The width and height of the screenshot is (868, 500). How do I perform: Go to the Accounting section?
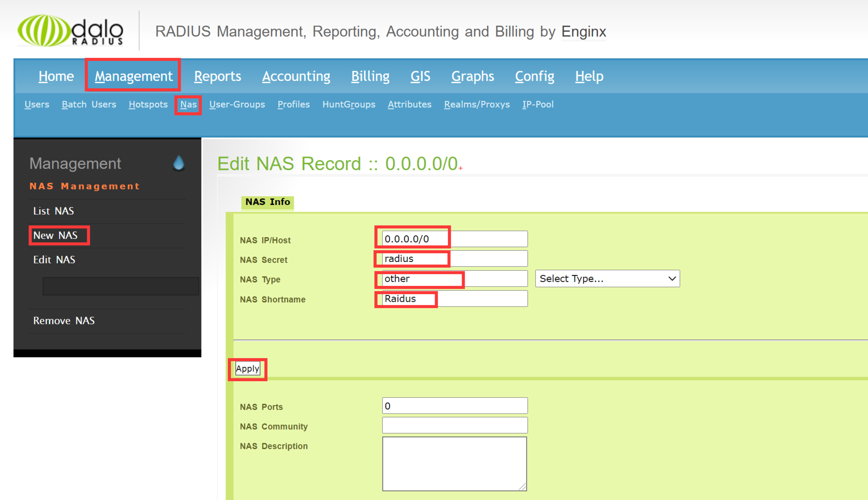296,76
